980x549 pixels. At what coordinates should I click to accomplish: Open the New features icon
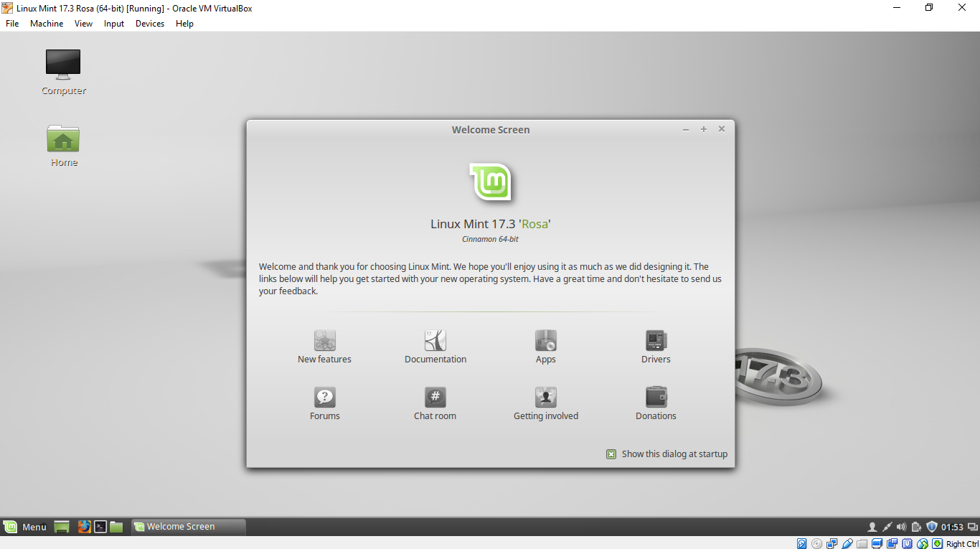[x=324, y=340]
